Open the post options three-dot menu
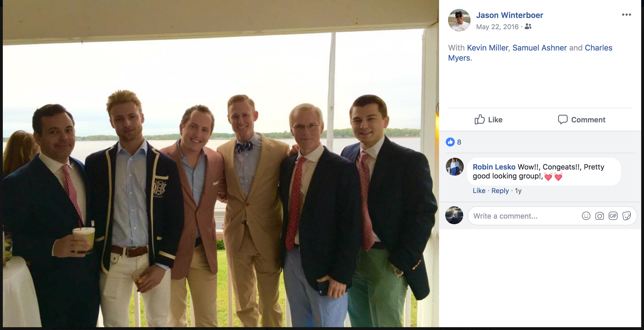Screen dimensions: 644x330 coord(626,15)
